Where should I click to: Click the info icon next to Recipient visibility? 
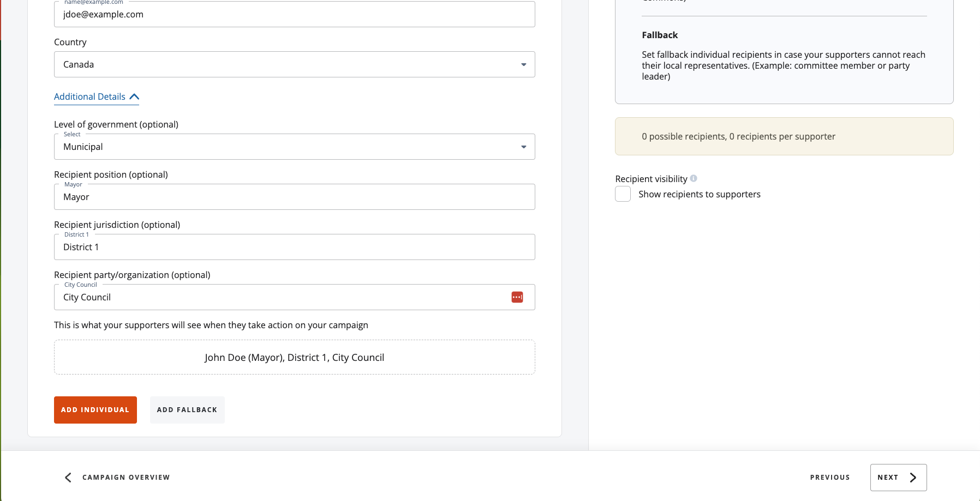pos(694,178)
